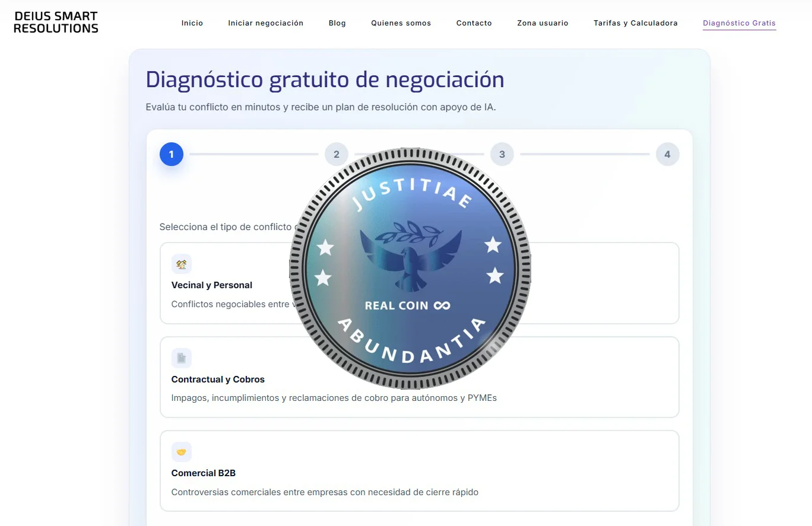Choose the Comercial B2B conflict option
Screen dimensions: 812x526
pos(419,471)
